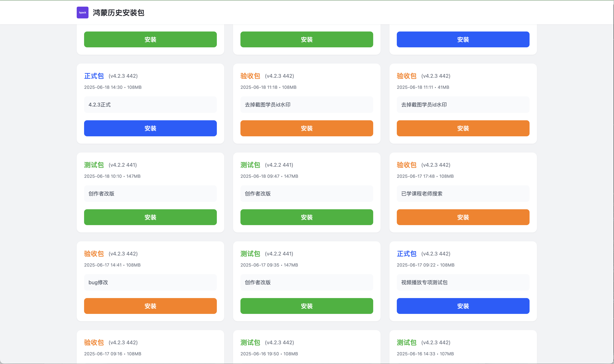Install the 视频播放专项测试包 正式包
Screen dimensions: 614x364
coord(463,306)
